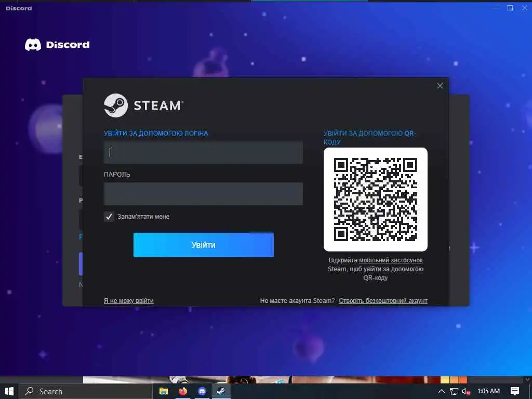Click the Увійти sign-in button
Image resolution: width=532 pixels, height=399 pixels.
(203, 245)
